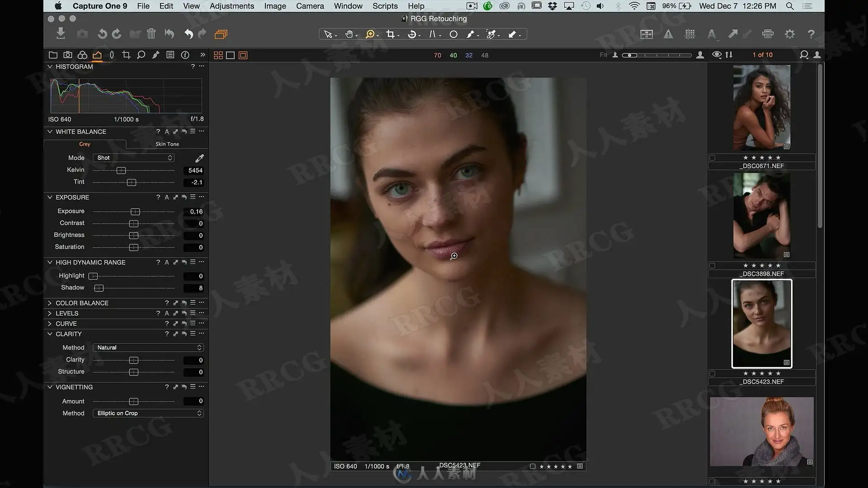The image size is (868, 488).
Task: Open Preferences gear icon
Action: pyautogui.click(x=790, y=34)
